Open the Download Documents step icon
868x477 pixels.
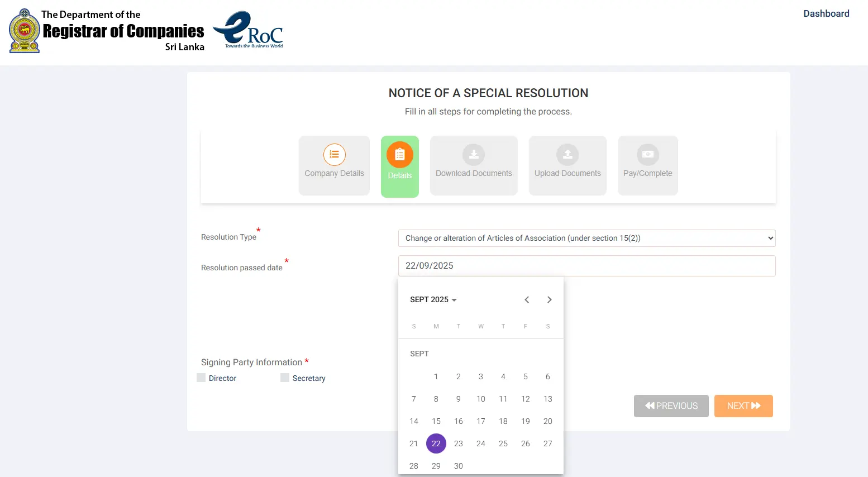click(473, 155)
